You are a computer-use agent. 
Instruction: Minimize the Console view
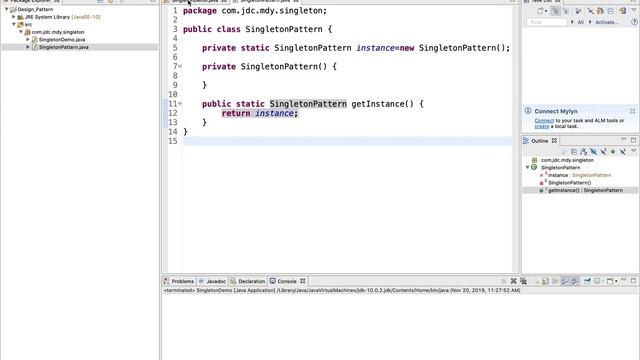(624, 280)
